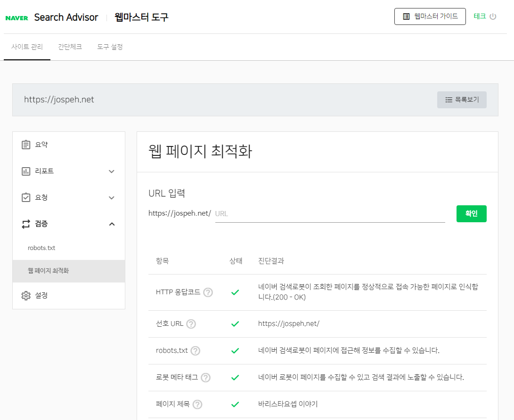
Task: Open the 웹마스터 가이드 button
Action: pyautogui.click(x=430, y=16)
